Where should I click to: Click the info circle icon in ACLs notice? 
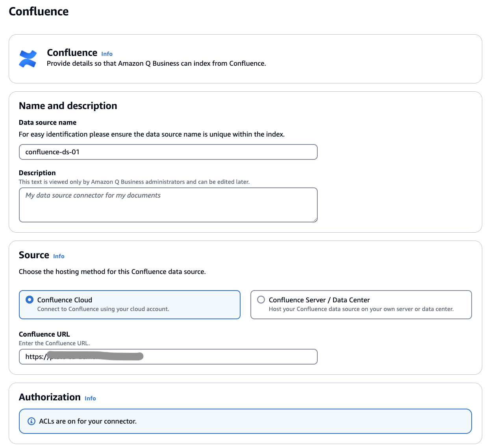[31, 421]
